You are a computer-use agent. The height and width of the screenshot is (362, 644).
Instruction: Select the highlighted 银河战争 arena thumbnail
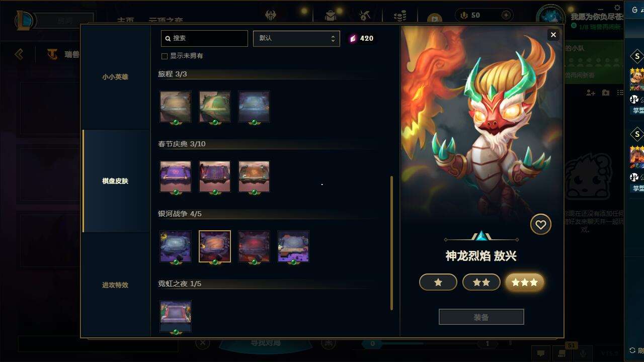(x=215, y=246)
